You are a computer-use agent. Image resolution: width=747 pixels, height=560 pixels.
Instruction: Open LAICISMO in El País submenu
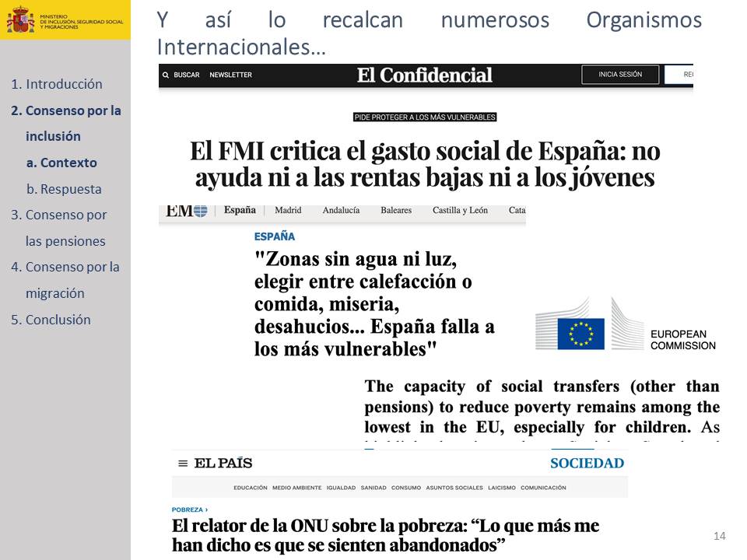[x=502, y=488]
